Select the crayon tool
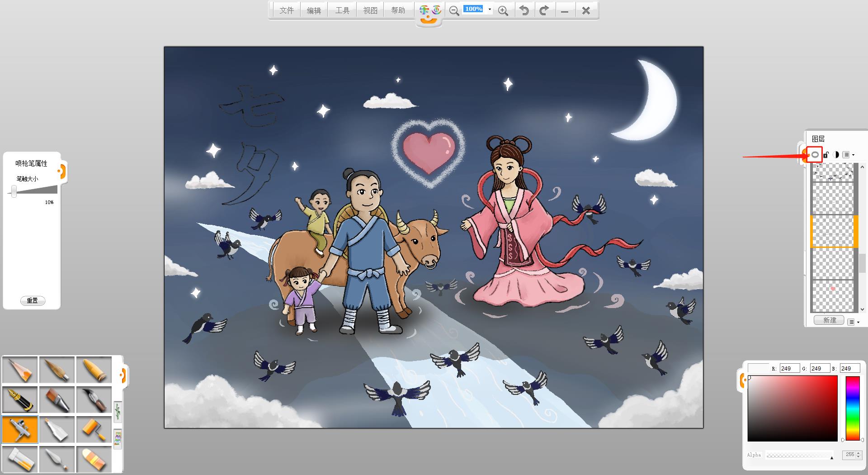 pyautogui.click(x=94, y=369)
